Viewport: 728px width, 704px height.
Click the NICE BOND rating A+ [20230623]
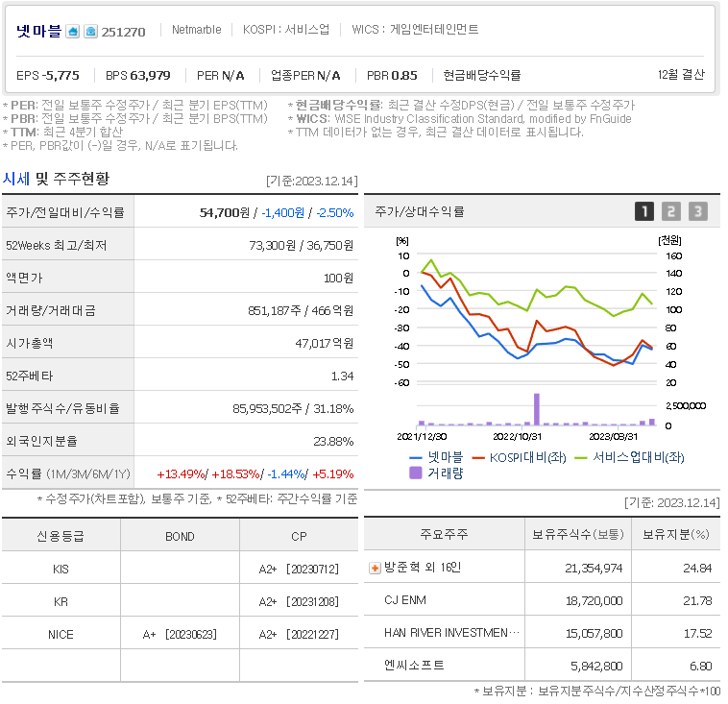(x=180, y=634)
